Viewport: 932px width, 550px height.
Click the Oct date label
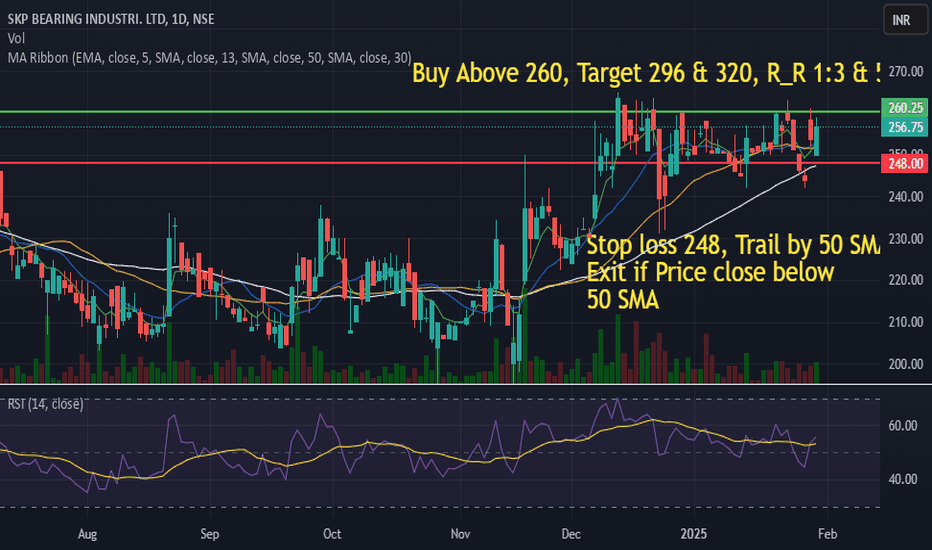pyautogui.click(x=332, y=534)
